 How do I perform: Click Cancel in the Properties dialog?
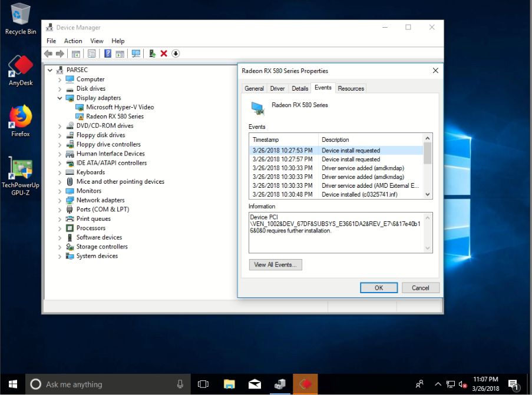[x=421, y=287]
